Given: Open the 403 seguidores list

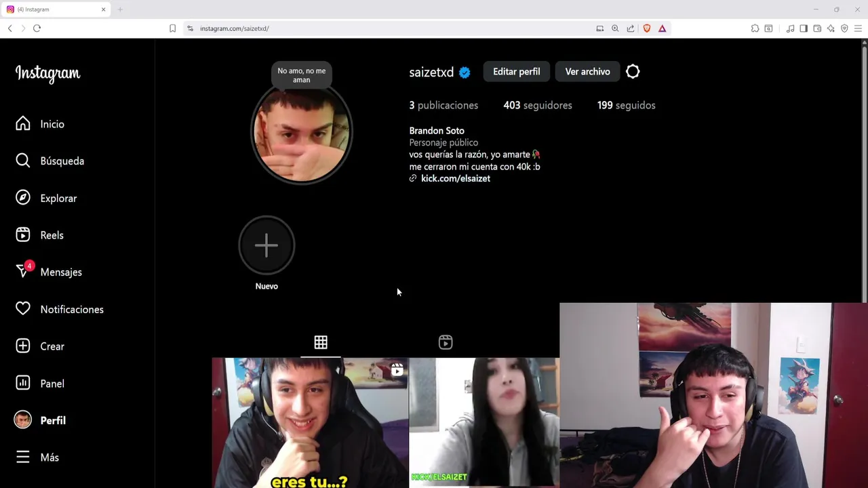Looking at the screenshot, I should pos(538,105).
